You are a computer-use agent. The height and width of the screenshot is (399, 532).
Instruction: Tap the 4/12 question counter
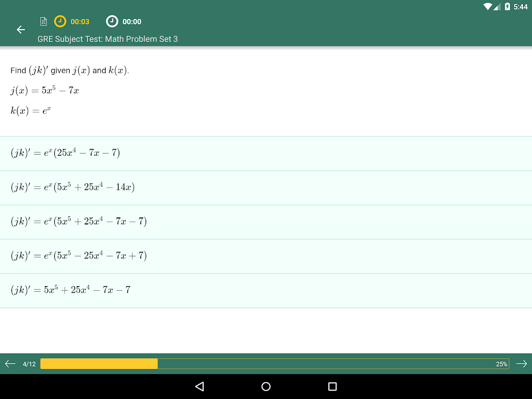pyautogui.click(x=29, y=364)
